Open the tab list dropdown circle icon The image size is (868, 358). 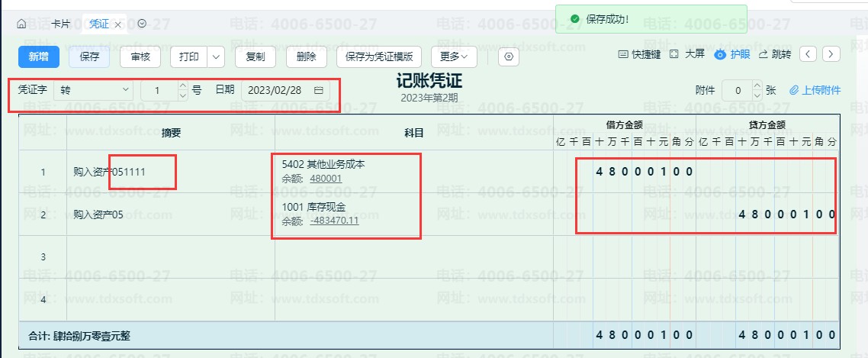(142, 24)
